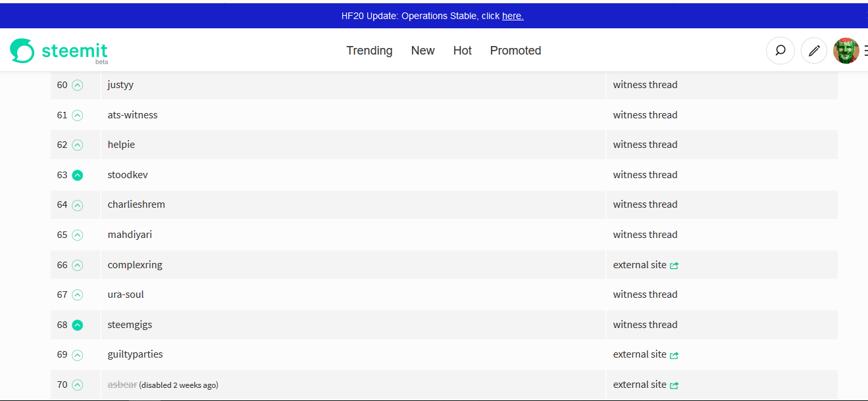This screenshot has height=401, width=868.
Task: Upvote witness helpie at rank 62
Action: pos(78,145)
